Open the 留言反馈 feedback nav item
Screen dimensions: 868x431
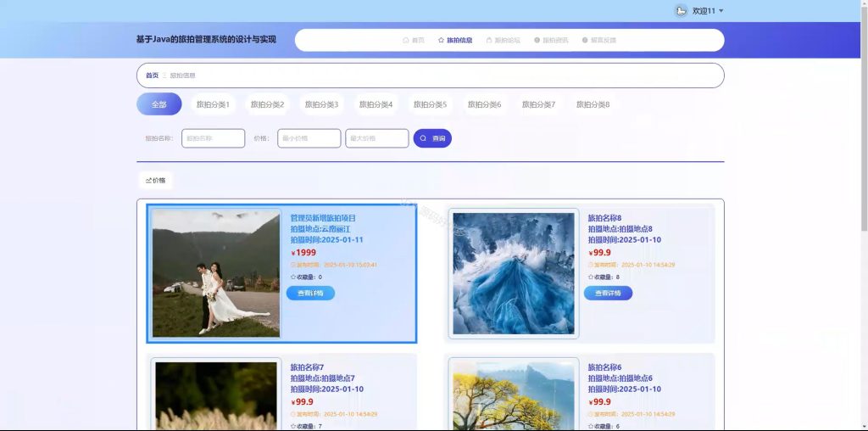[x=599, y=41]
